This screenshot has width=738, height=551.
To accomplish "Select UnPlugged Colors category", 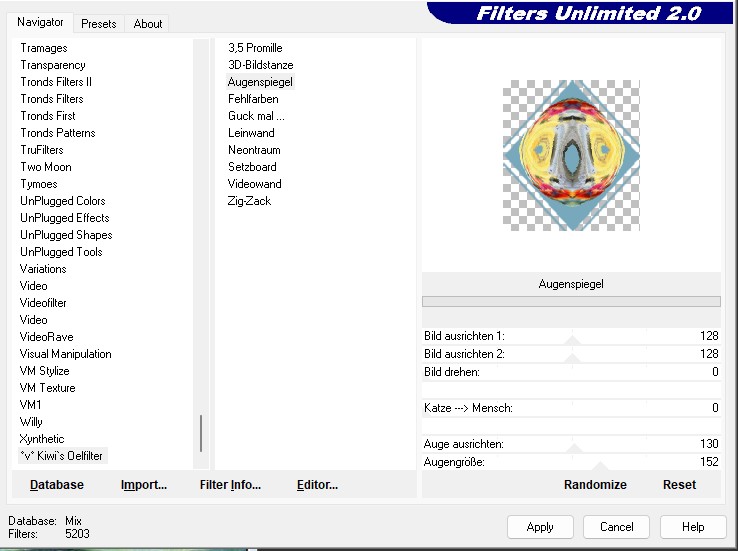I will [x=63, y=201].
